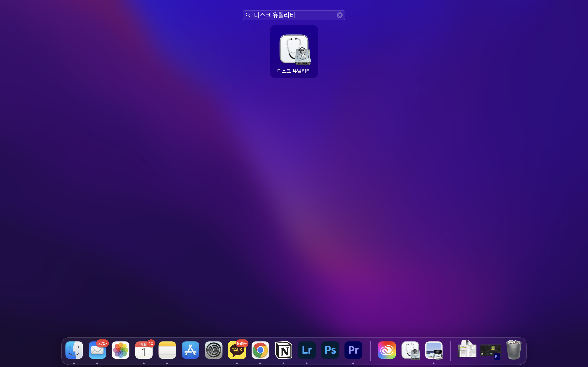
Task: Open the Trash in the dock
Action: coord(514,350)
